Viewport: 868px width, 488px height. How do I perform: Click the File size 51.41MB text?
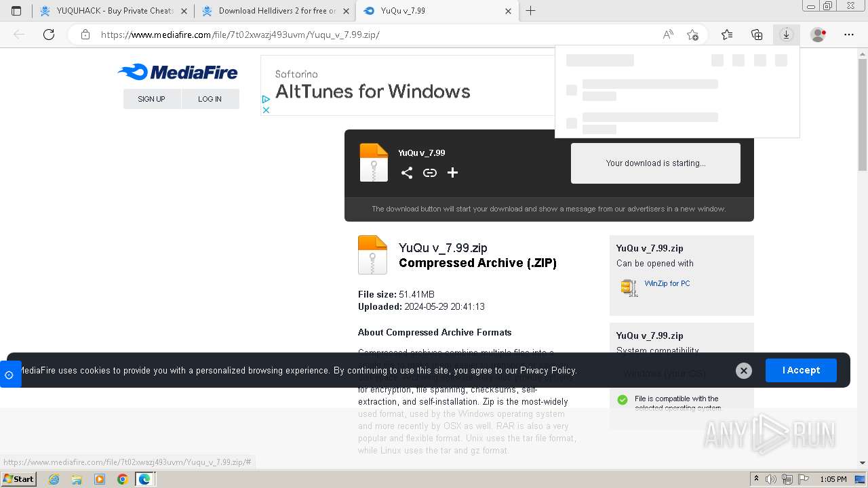tap(396, 294)
